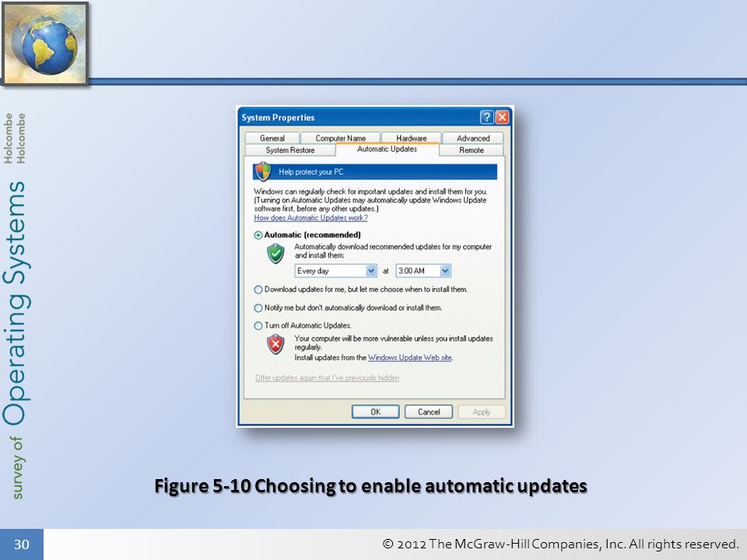The height and width of the screenshot is (560, 747).
Task: Click the 'survey of Operating Systems' vertical title
Action: (16, 340)
